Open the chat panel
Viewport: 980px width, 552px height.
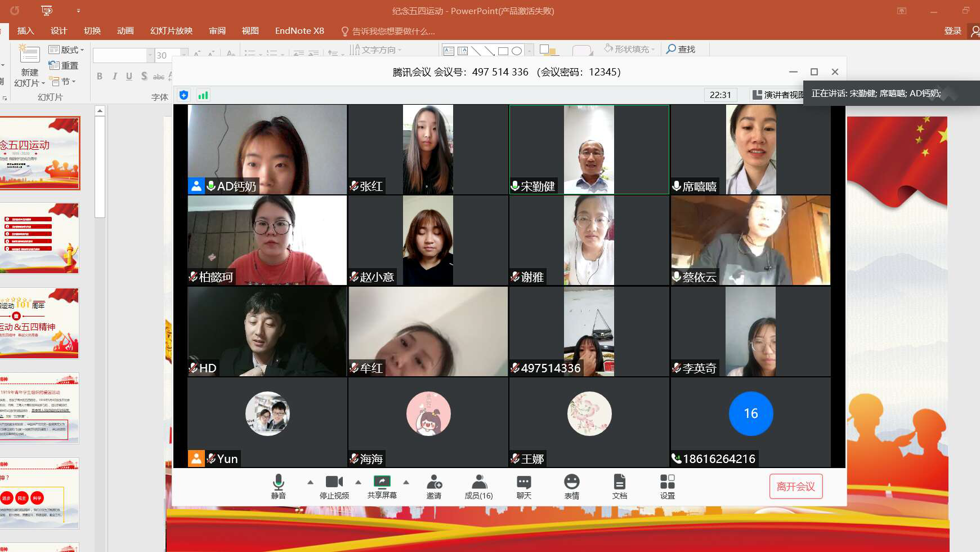click(523, 483)
